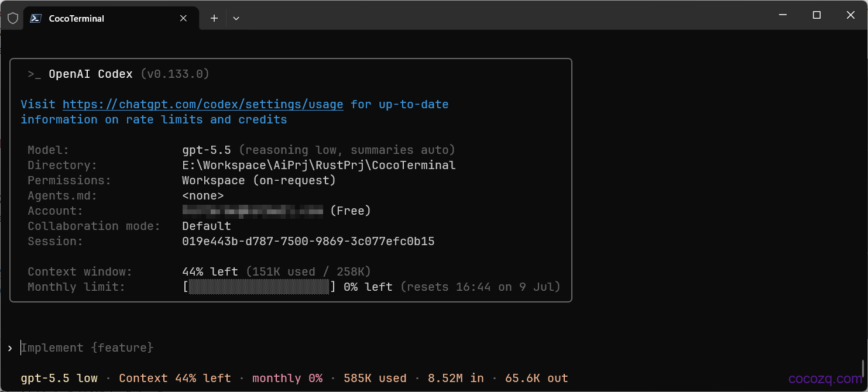
Task: Open the chatgpt.com codex settings usage link
Action: click(203, 105)
